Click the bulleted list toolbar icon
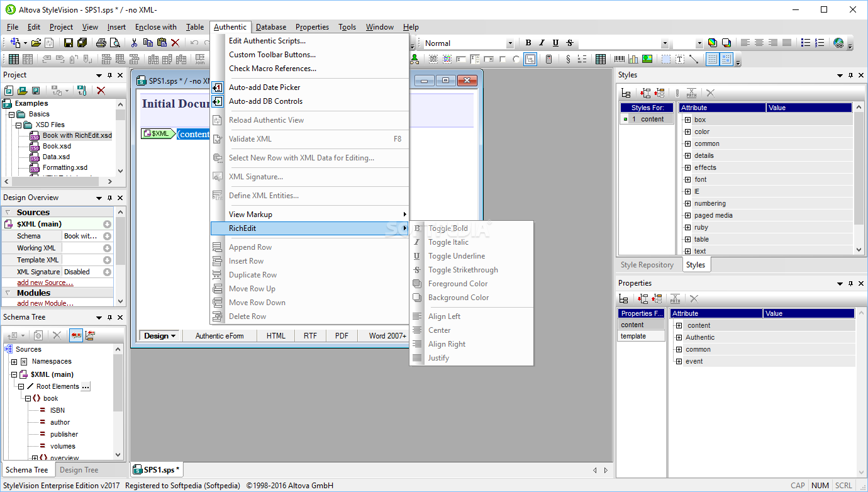Image resolution: width=868 pixels, height=492 pixels. [806, 43]
